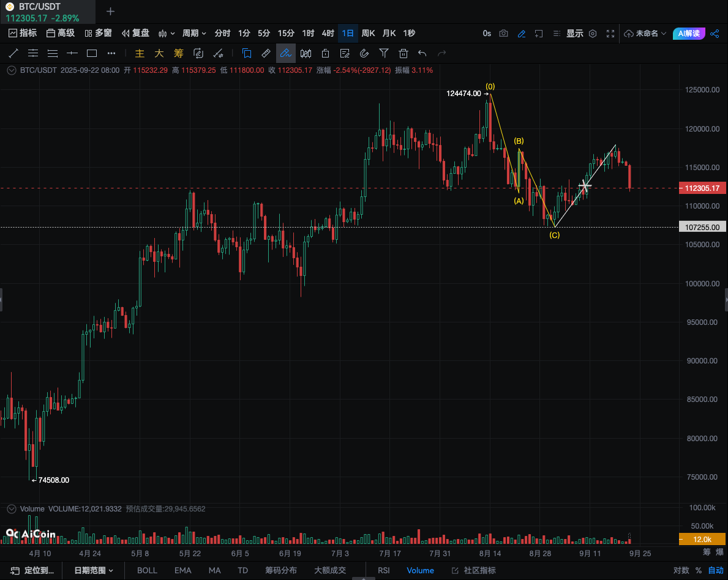Enable the BOLL indicator
Viewport: 728px width, 580px height.
pos(147,570)
